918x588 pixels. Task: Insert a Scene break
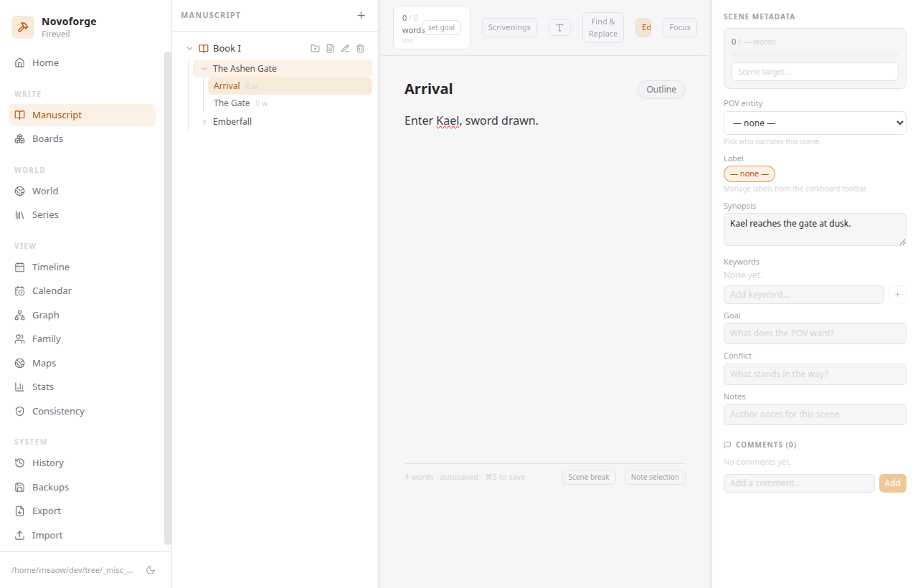[x=589, y=477]
